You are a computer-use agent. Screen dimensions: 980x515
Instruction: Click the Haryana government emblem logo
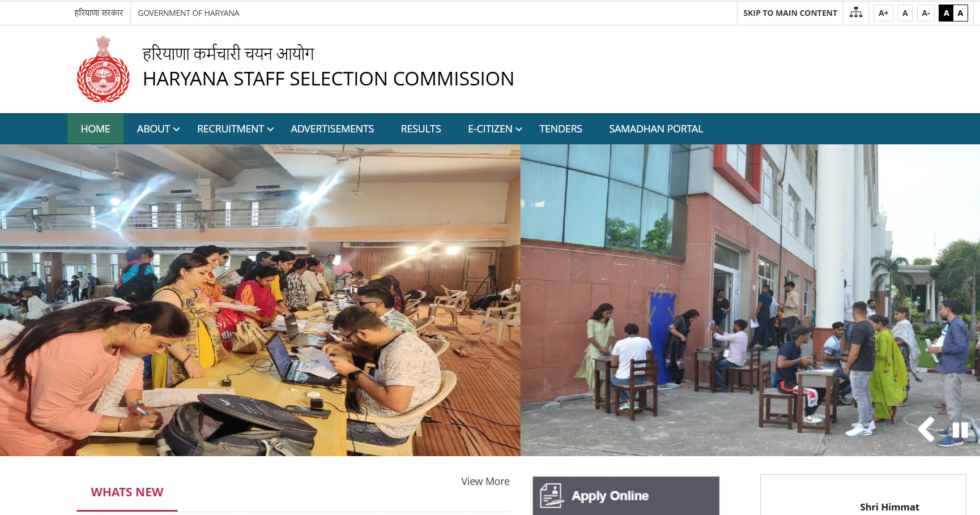pos(103,70)
